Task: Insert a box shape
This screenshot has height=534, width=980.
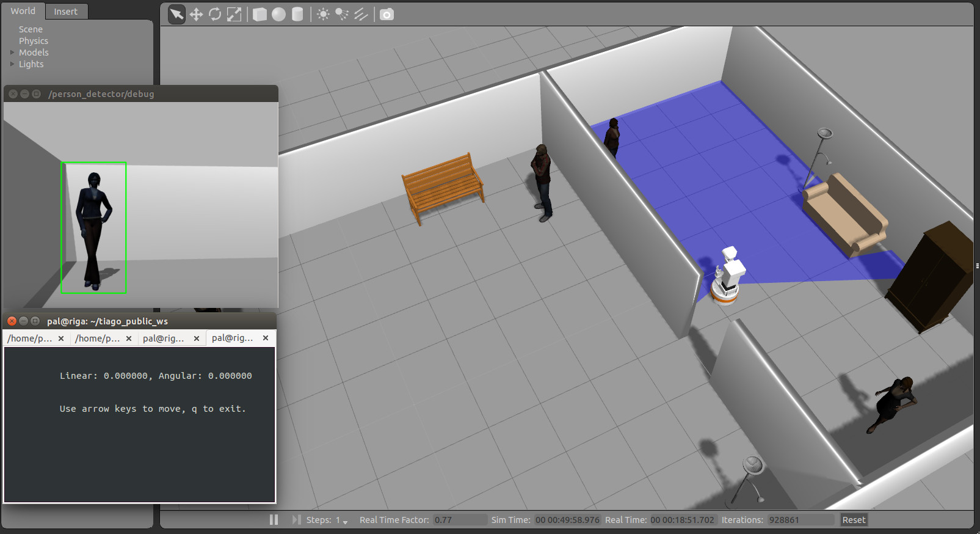Action: 260,14
